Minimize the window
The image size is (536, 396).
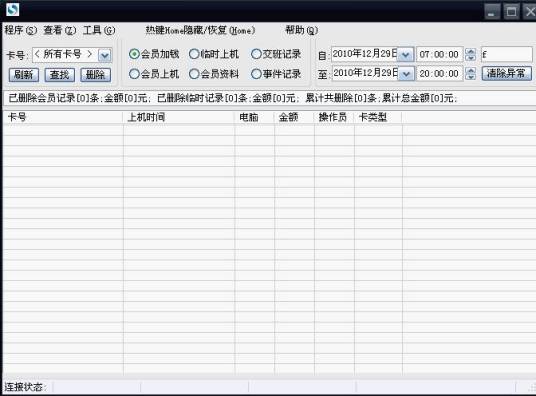point(492,12)
